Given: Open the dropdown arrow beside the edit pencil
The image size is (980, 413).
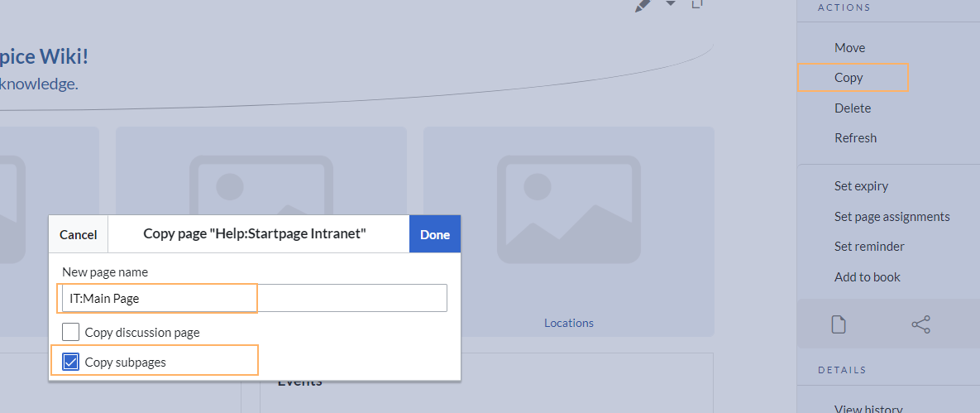Looking at the screenshot, I should [x=671, y=4].
